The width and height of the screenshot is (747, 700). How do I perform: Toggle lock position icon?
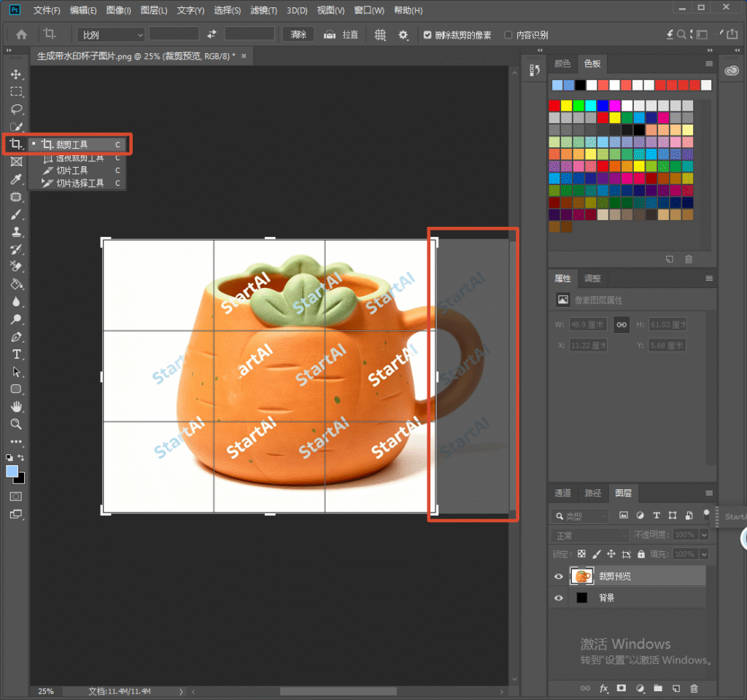pos(611,554)
